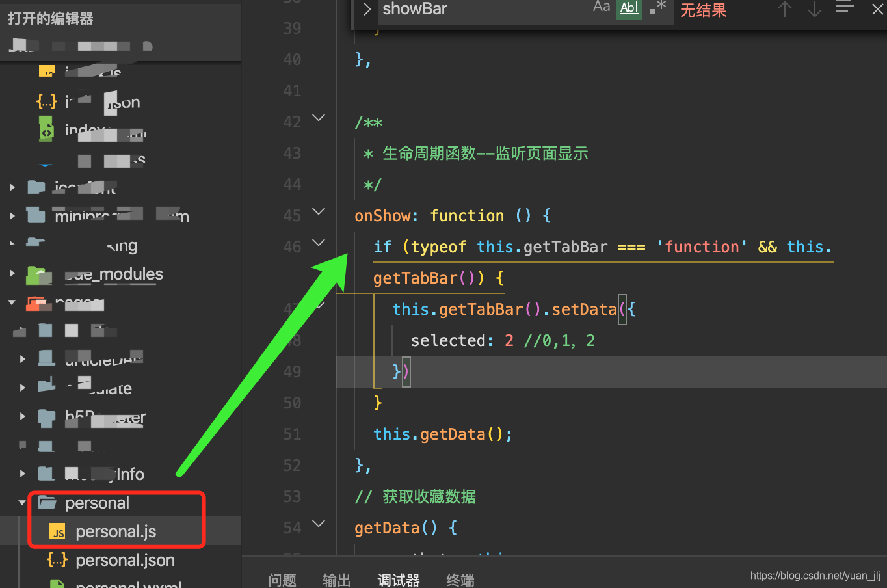Disable the Match Whole Word search option

(629, 8)
